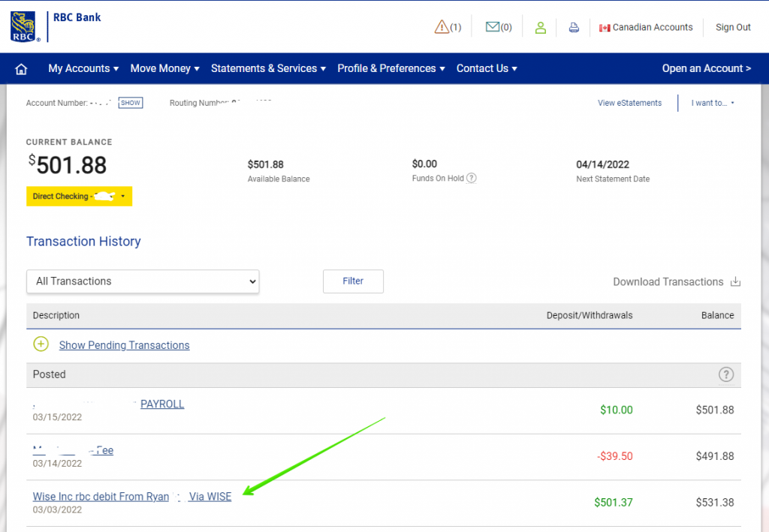This screenshot has width=769, height=532.
Task: Click the Funds On Hold help icon
Action: tap(472, 178)
